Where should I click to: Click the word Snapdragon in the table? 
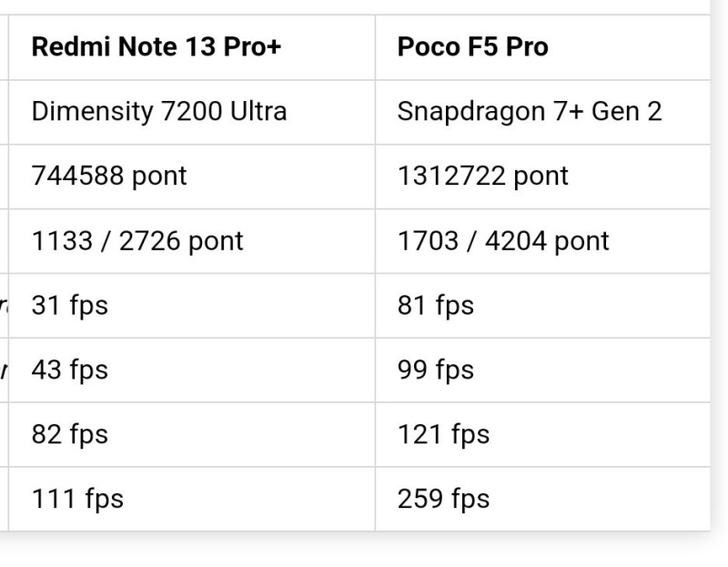[x=471, y=113]
